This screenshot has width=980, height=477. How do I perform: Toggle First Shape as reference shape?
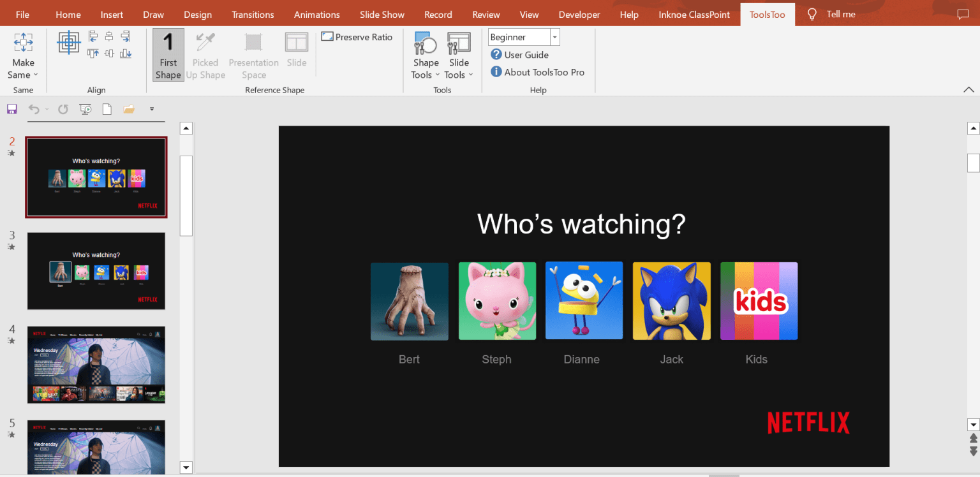(x=168, y=54)
